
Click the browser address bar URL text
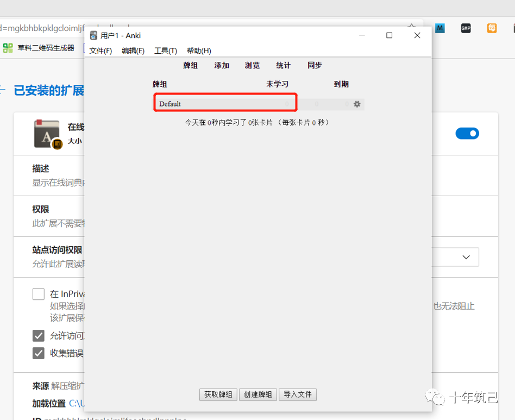42,28
